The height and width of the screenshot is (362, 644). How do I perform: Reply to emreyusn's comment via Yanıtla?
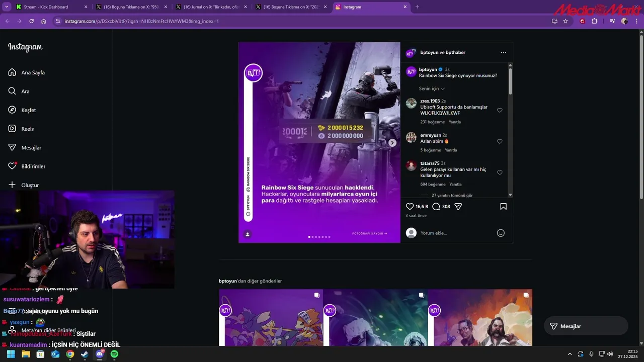451,150
